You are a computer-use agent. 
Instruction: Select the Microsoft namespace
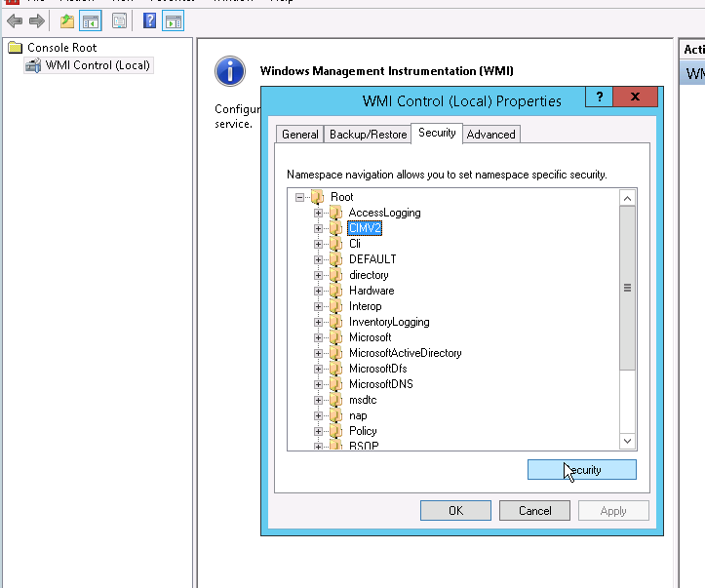pos(370,337)
